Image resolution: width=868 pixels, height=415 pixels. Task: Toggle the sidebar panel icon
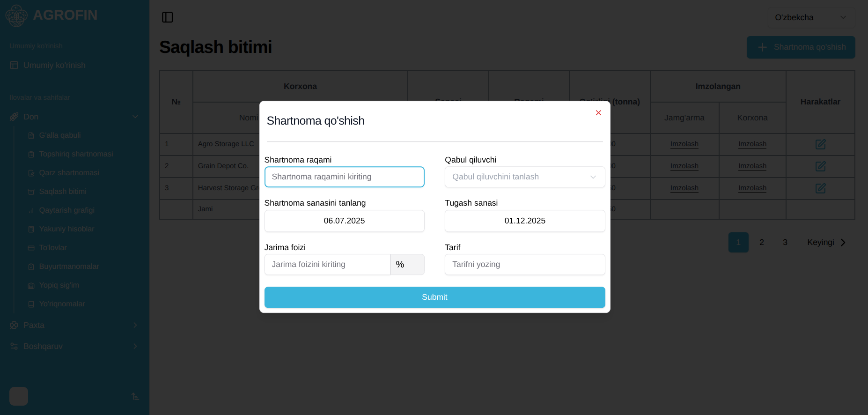(x=168, y=17)
